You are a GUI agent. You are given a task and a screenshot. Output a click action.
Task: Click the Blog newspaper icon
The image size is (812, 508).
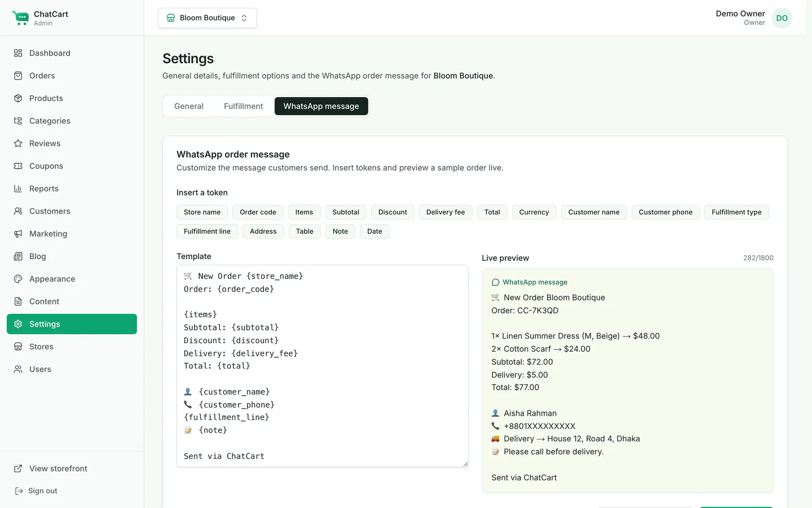coord(18,256)
